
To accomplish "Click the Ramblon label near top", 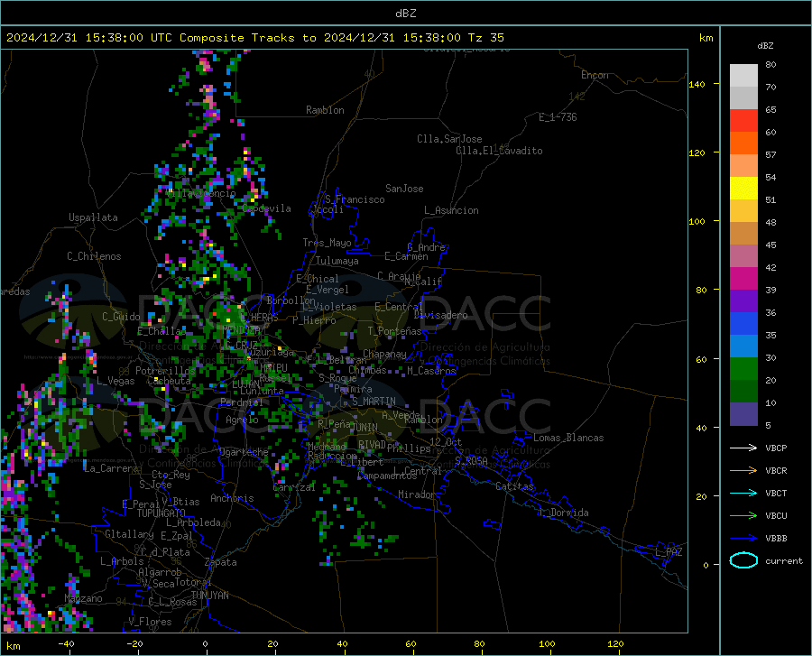I will pos(325,110).
